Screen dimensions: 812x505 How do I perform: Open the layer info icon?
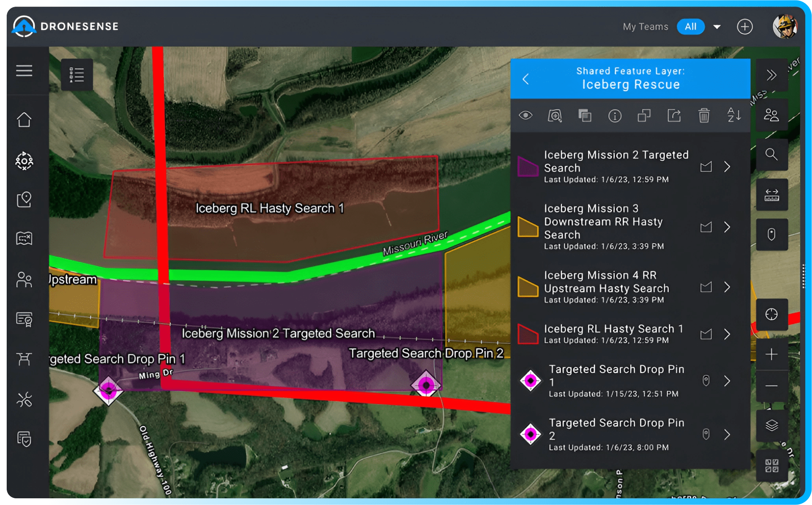pos(615,116)
